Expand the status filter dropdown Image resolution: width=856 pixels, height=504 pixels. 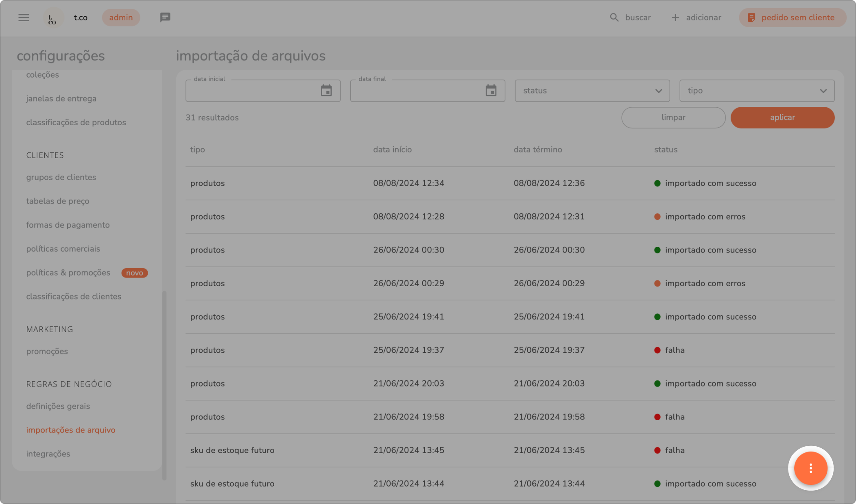tap(592, 91)
